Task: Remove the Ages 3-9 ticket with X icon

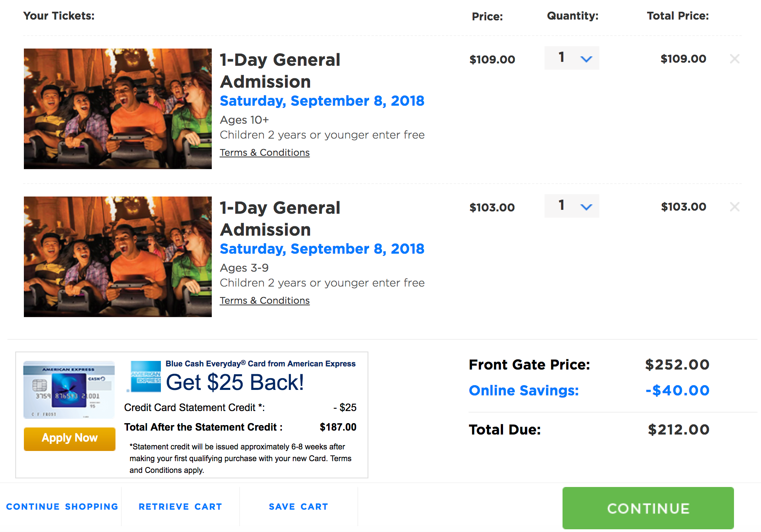Action: [734, 207]
